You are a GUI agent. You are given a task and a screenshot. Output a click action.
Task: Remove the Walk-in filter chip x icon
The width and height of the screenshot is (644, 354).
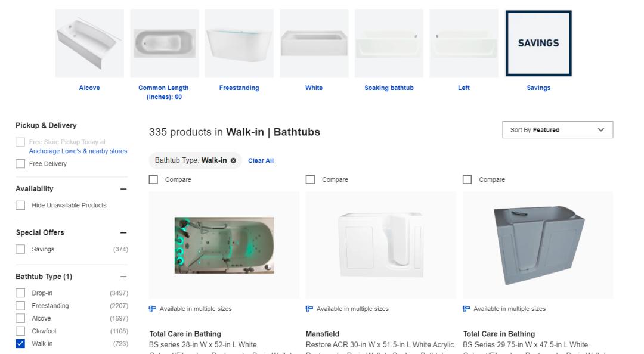click(233, 160)
